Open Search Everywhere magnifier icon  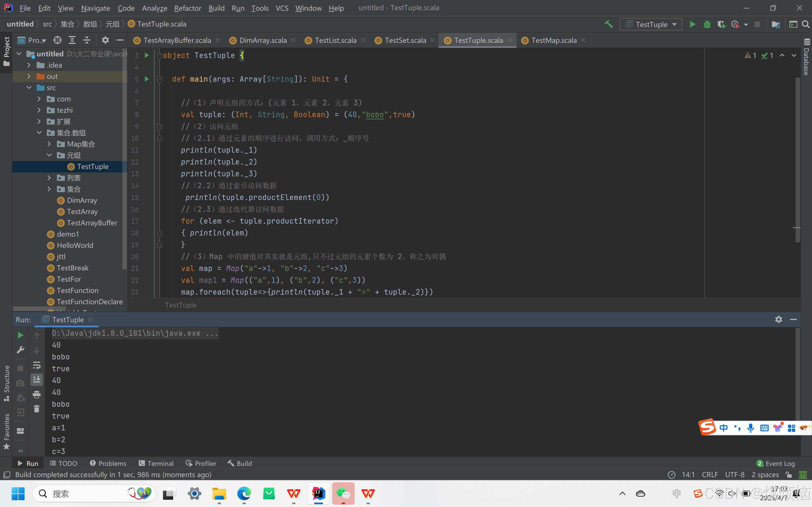806,24
